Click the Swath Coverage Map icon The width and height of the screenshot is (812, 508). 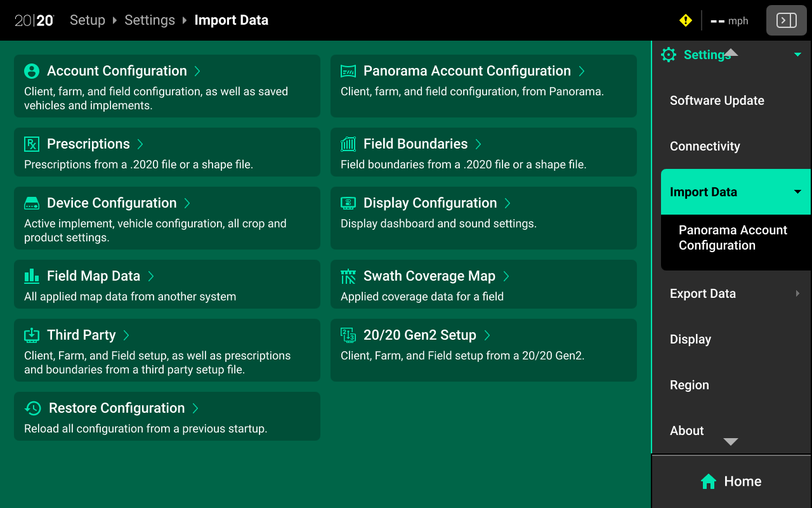pos(348,276)
